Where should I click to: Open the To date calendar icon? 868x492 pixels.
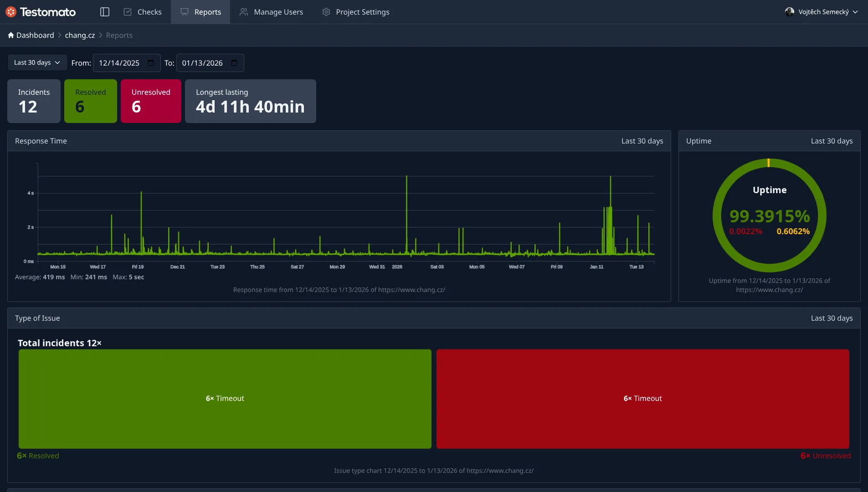pyautogui.click(x=234, y=63)
